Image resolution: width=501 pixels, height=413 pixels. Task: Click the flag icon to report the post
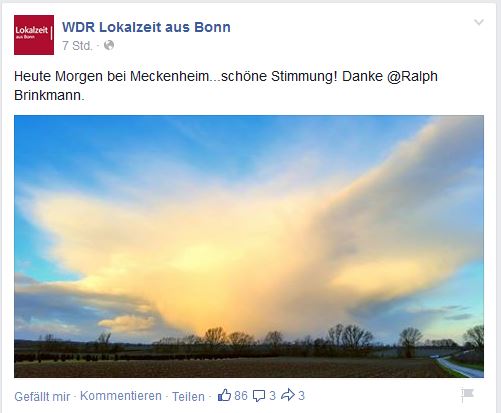click(467, 396)
